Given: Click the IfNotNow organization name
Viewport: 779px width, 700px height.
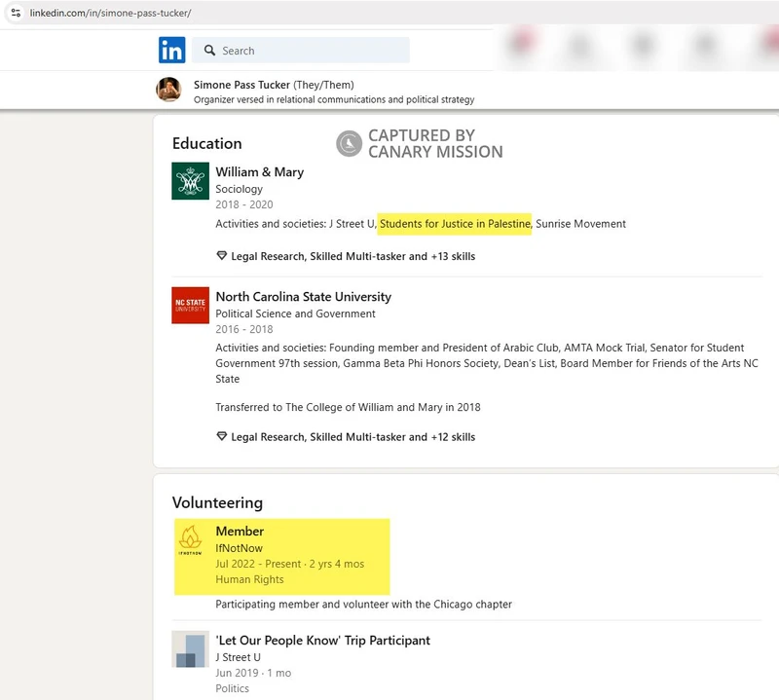Looking at the screenshot, I should 239,548.
